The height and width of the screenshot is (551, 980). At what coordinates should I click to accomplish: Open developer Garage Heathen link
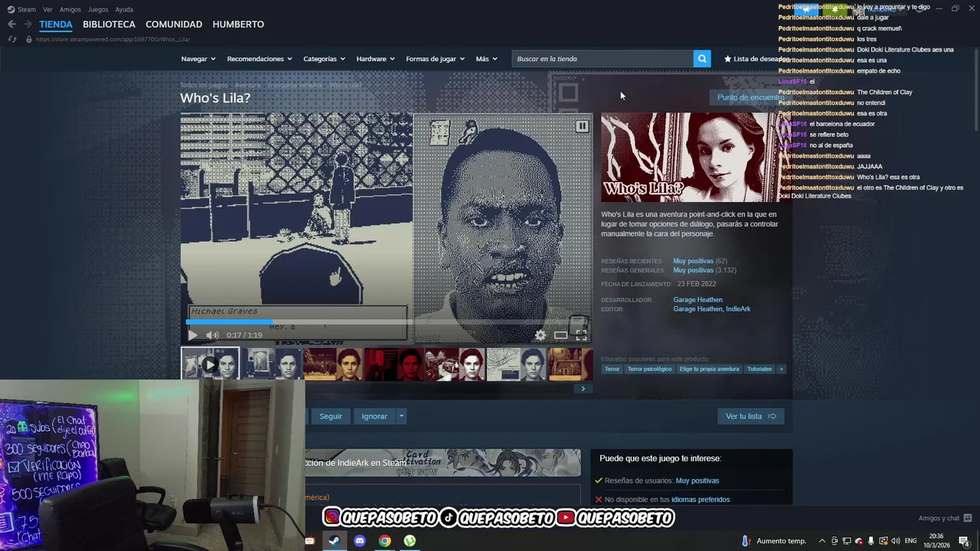697,300
